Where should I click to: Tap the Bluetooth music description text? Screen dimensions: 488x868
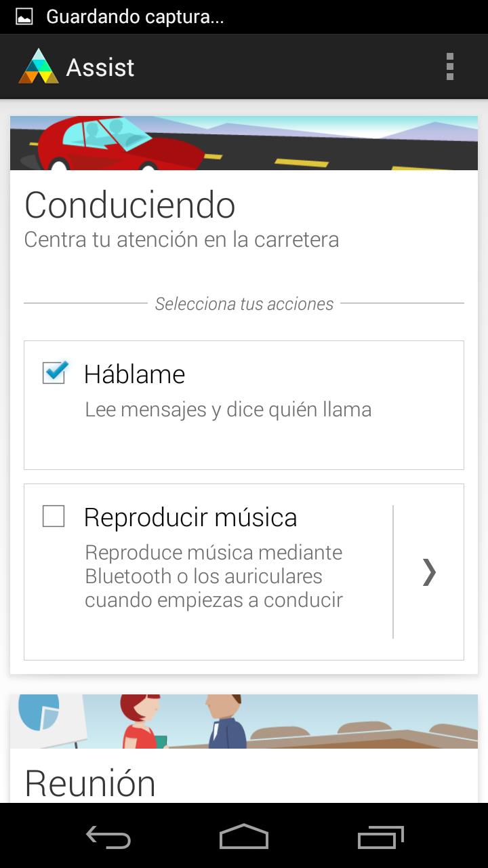(213, 576)
